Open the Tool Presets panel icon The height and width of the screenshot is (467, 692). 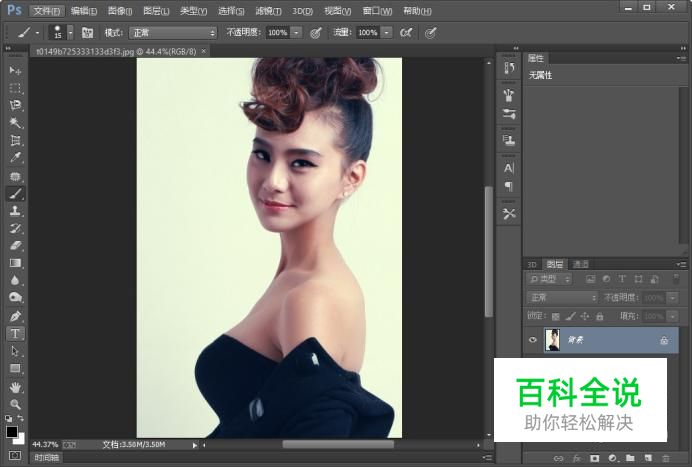tap(509, 214)
